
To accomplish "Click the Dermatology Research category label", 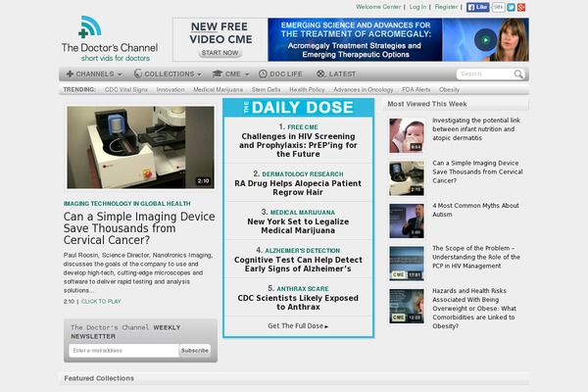I will 303,174.
